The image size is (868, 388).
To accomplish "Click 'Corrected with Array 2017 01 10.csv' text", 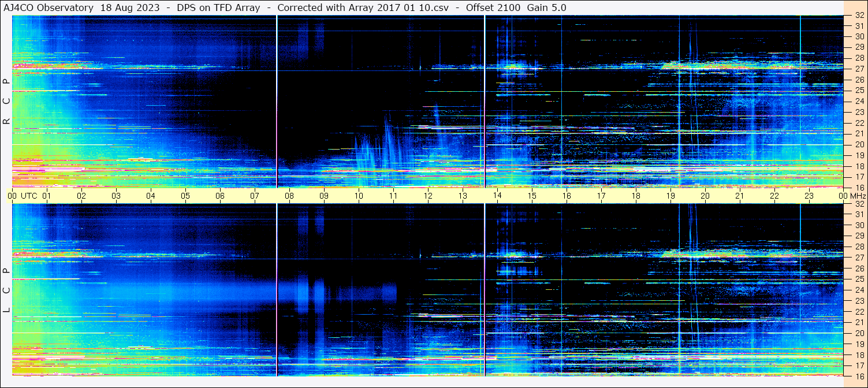I will coord(363,8).
